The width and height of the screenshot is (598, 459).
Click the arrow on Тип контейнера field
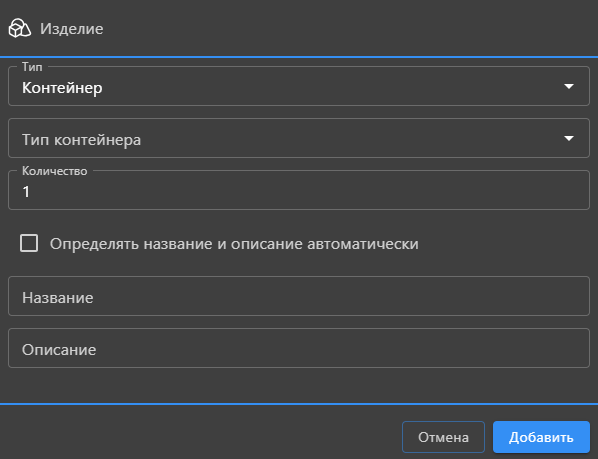point(569,138)
